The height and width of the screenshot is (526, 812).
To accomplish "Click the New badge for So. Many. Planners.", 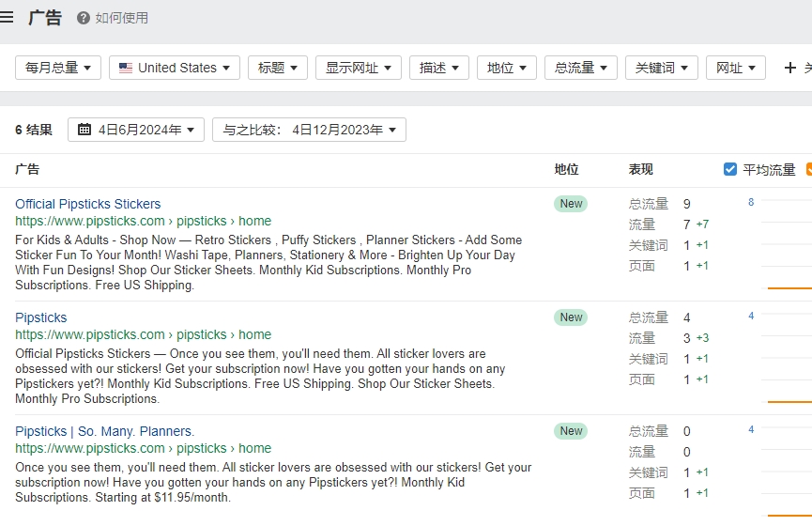I will click(571, 430).
